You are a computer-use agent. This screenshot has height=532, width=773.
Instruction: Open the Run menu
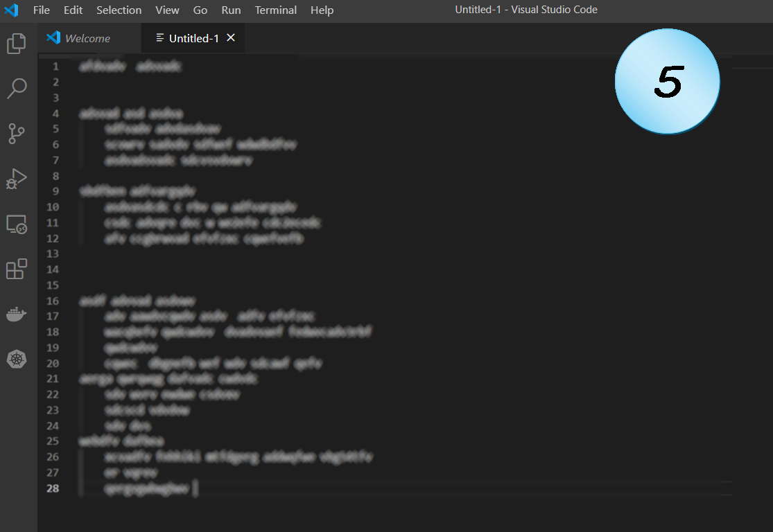coord(231,10)
